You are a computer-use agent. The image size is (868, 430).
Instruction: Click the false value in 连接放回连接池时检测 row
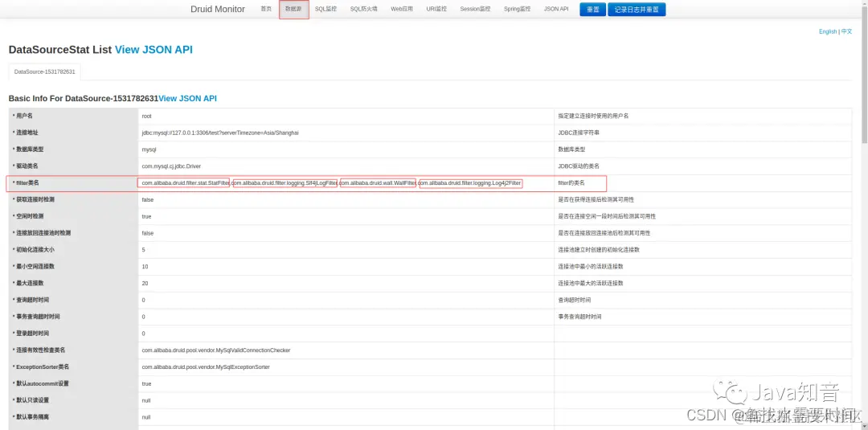[148, 233]
